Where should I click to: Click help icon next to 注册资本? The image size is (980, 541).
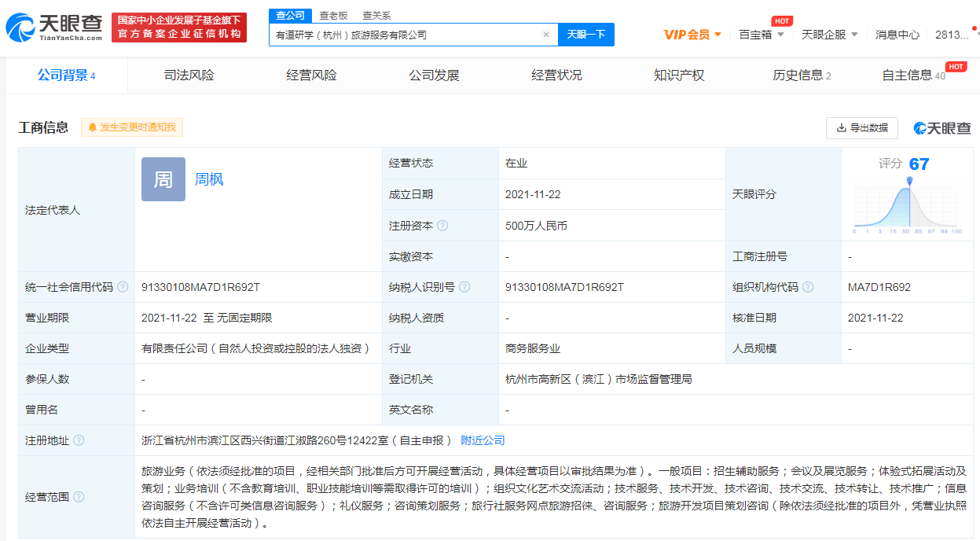[442, 226]
